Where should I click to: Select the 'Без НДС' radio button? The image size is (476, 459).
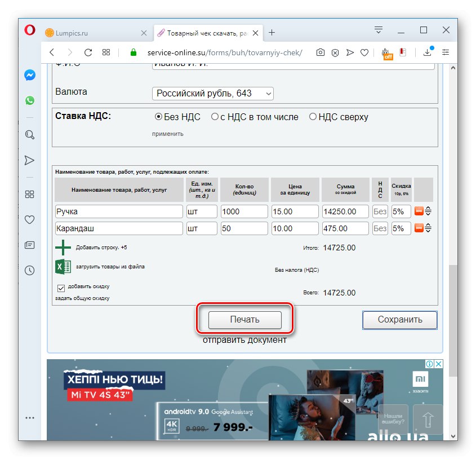[x=158, y=116]
